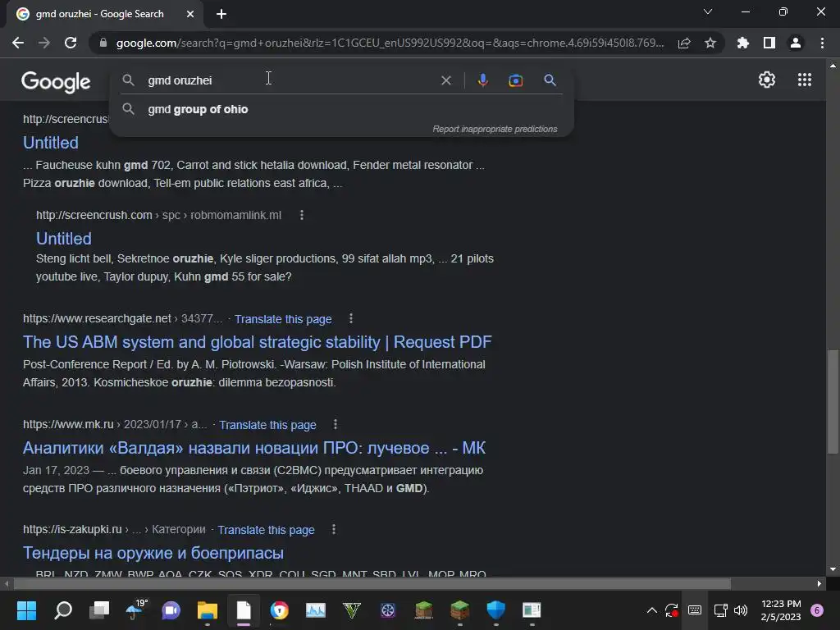The height and width of the screenshot is (630, 840).
Task: View site info lock icon
Action: [103, 43]
